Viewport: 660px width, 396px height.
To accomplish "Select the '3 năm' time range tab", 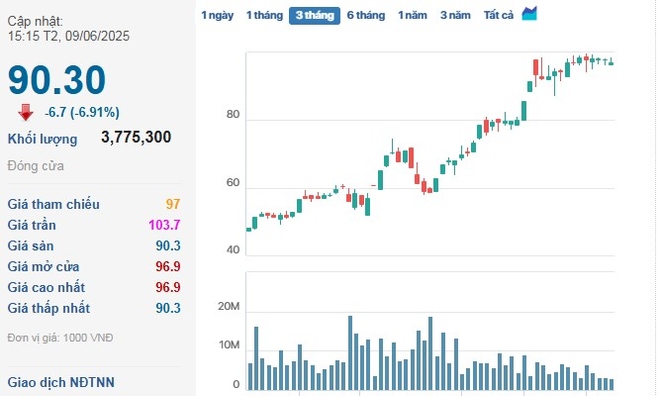I will 455,15.
